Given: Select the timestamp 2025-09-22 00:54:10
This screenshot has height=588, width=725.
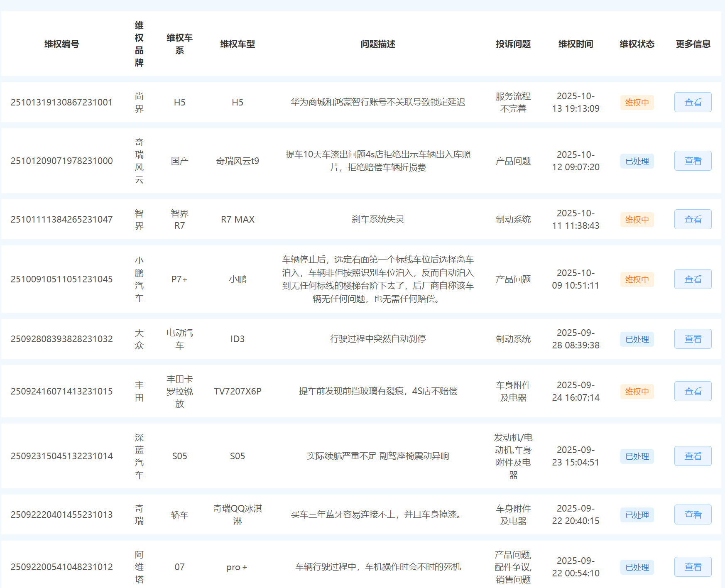Looking at the screenshot, I should tap(576, 567).
